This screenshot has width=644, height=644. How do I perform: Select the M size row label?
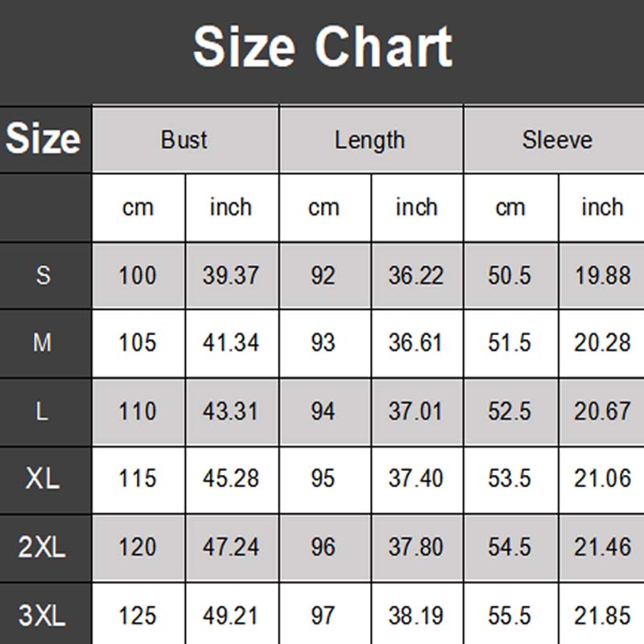[43, 343]
